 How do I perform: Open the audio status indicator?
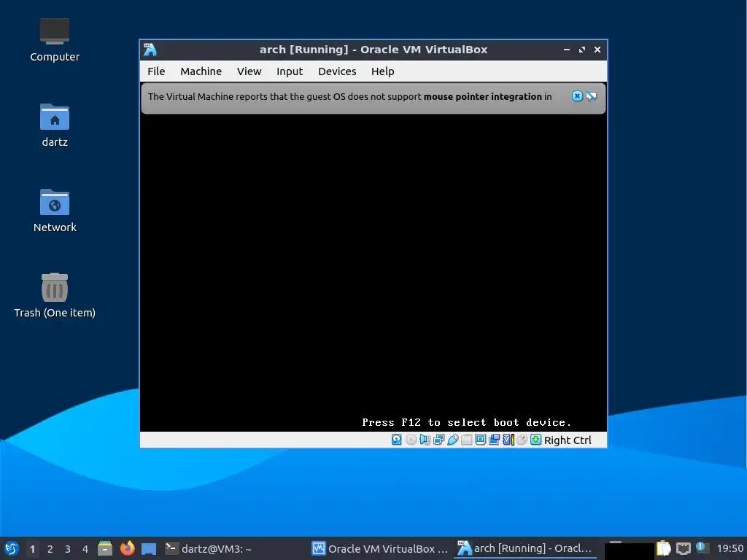[425, 440]
